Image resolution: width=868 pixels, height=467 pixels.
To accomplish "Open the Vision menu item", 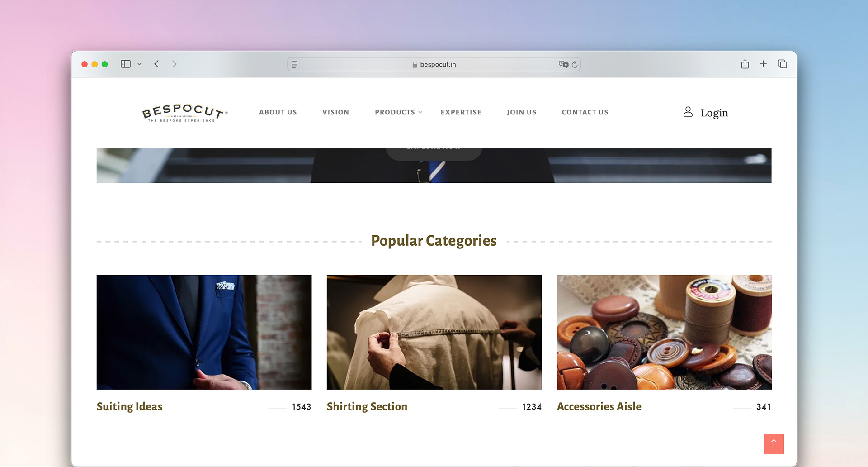I will pos(336,112).
